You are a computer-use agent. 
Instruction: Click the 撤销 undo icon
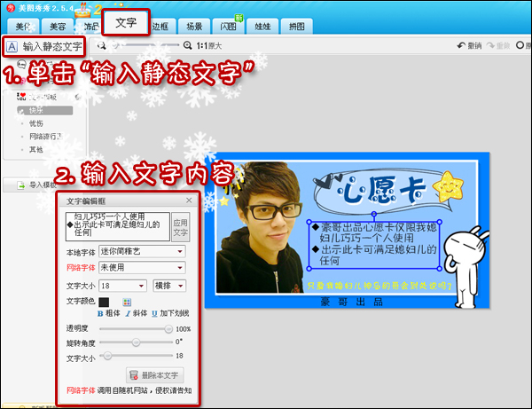point(461,45)
